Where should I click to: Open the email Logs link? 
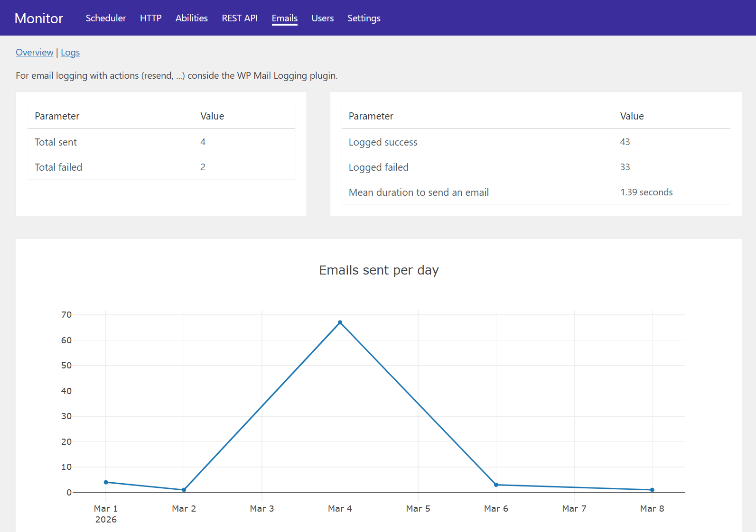pyautogui.click(x=70, y=52)
